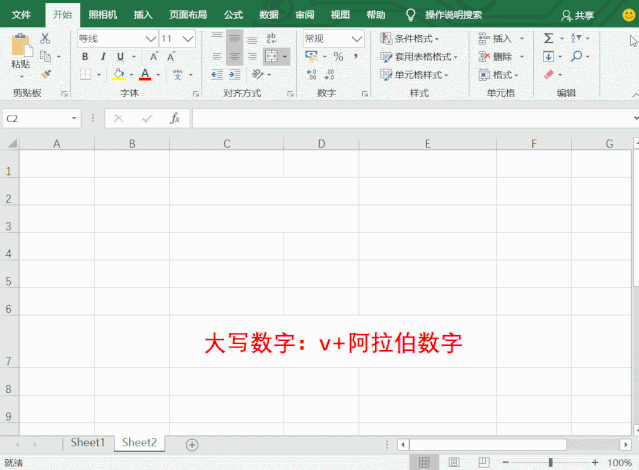Screen dimensions: 639x470
Task: Open the 文件 File tab
Action: tap(21, 15)
